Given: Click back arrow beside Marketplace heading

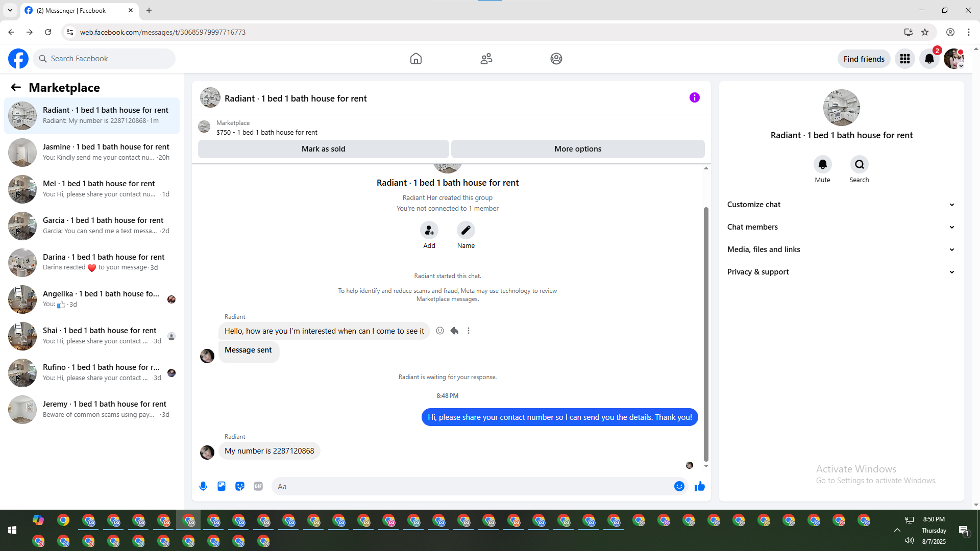Looking at the screenshot, I should coord(16,87).
